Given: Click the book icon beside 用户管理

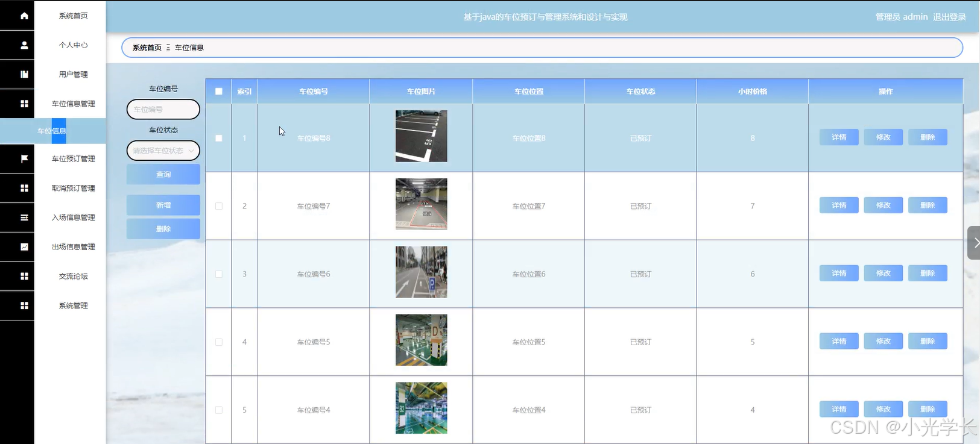Looking at the screenshot, I should click(x=24, y=74).
